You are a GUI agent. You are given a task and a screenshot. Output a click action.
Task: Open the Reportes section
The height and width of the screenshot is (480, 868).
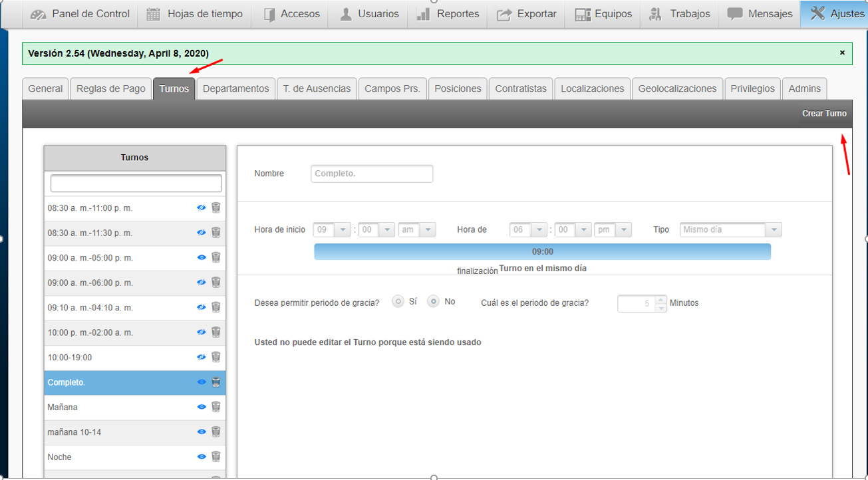point(448,14)
